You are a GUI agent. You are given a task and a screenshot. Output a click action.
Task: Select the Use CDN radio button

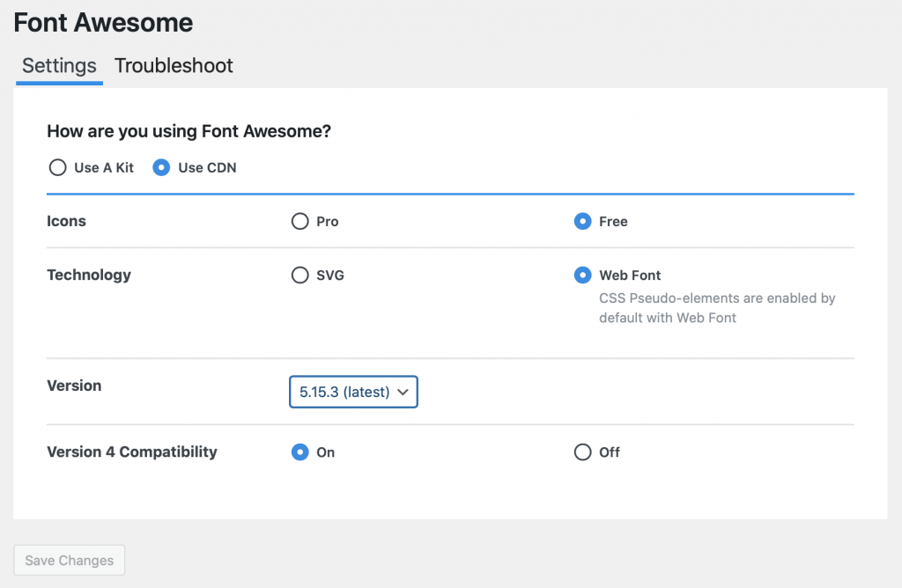click(x=161, y=167)
